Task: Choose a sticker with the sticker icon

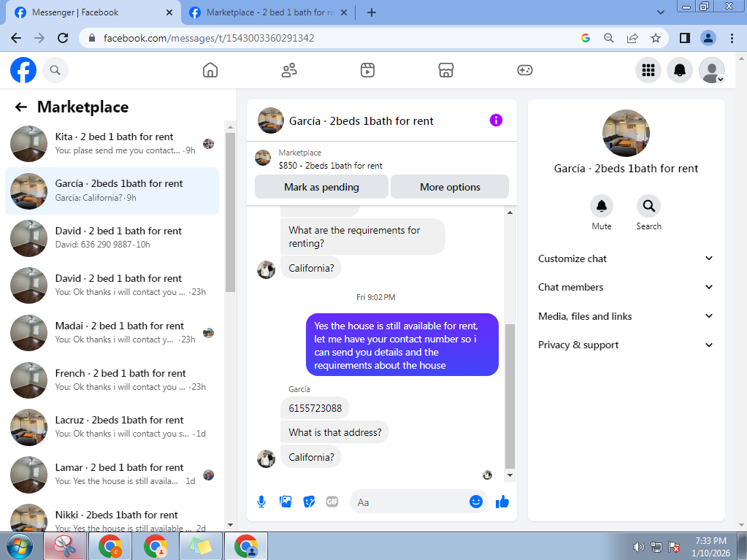Action: [x=309, y=502]
